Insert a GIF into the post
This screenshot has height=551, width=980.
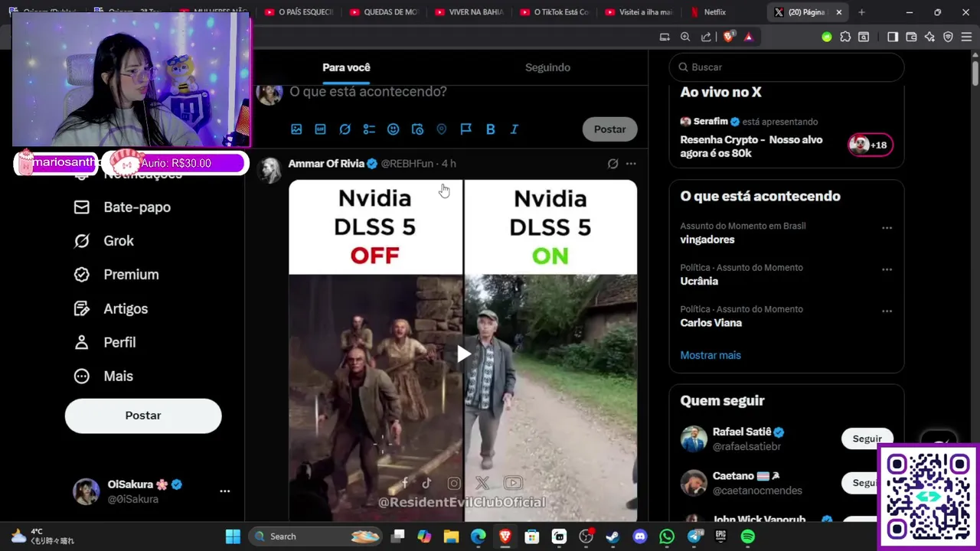pos(320,129)
